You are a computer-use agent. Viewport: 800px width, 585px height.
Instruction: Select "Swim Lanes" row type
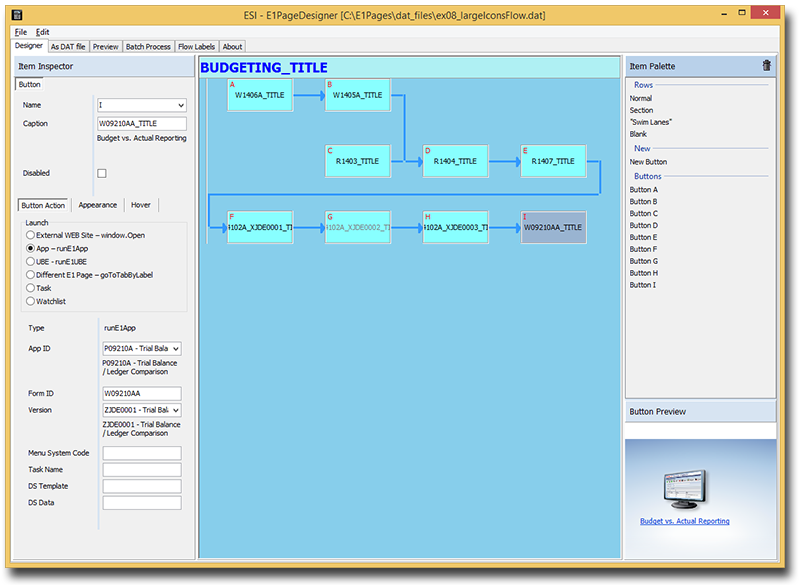(x=651, y=122)
